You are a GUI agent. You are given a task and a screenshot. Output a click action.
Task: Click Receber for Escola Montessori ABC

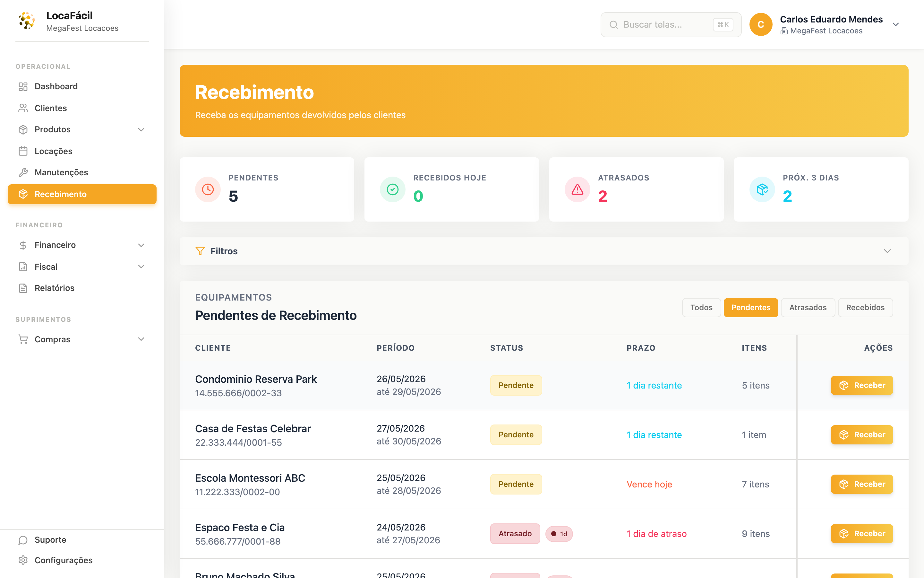tap(862, 484)
